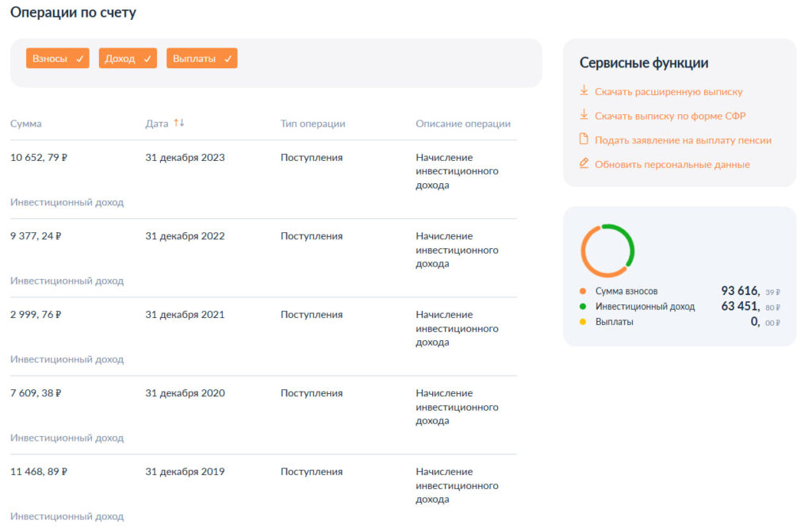Viewport: 812px width, 528px height.
Task: Select the 2 999,76 ₽ operation amount
Action: pyautogui.click(x=36, y=315)
